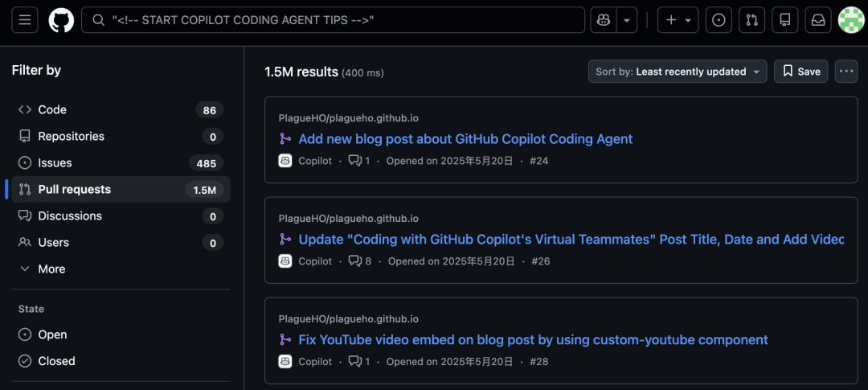The image size is (868, 390).
Task: Open the user avatar profile menu
Action: click(x=851, y=20)
